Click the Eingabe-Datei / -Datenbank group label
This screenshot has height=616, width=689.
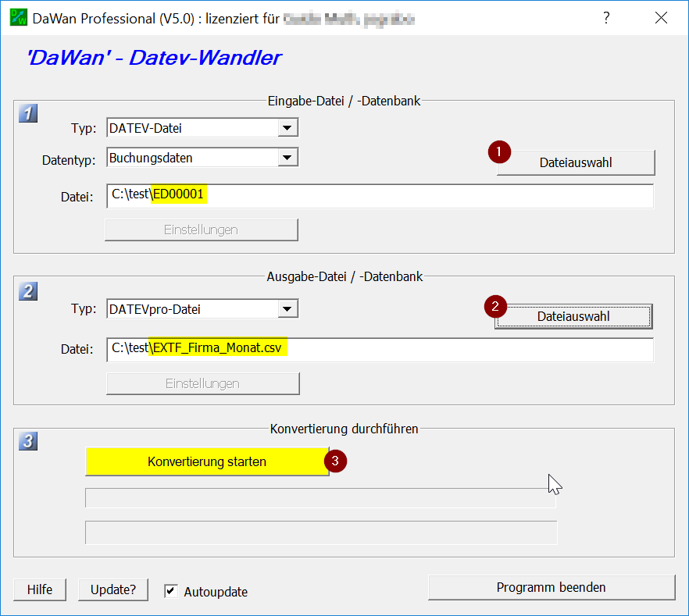344,101
